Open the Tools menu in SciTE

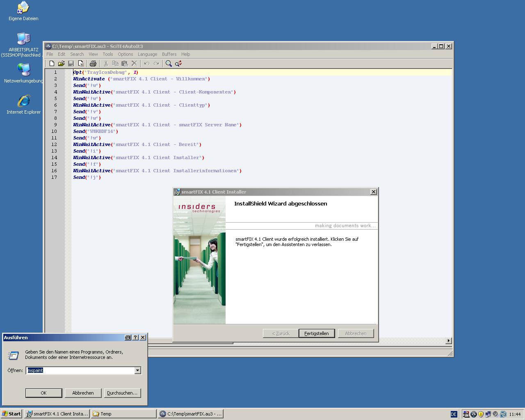click(x=108, y=54)
